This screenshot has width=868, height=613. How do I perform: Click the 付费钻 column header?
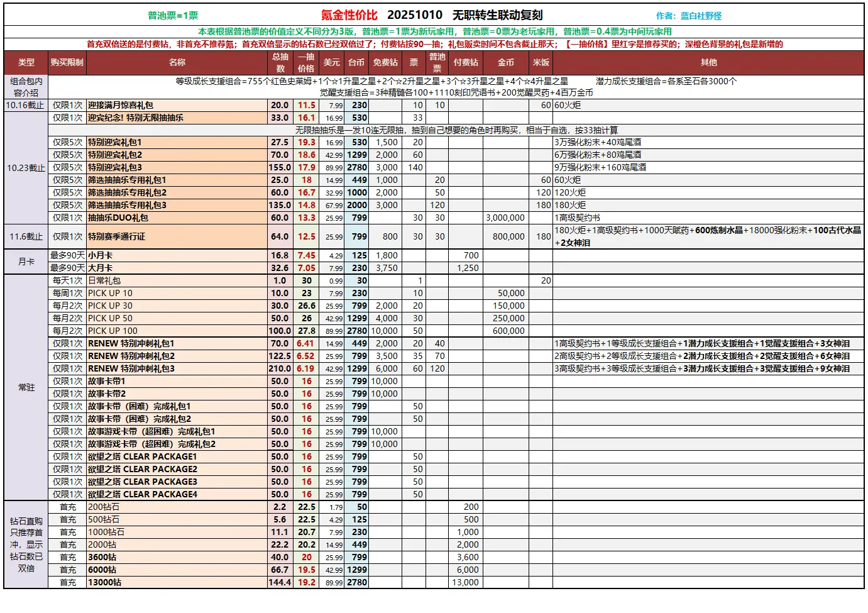tap(465, 62)
